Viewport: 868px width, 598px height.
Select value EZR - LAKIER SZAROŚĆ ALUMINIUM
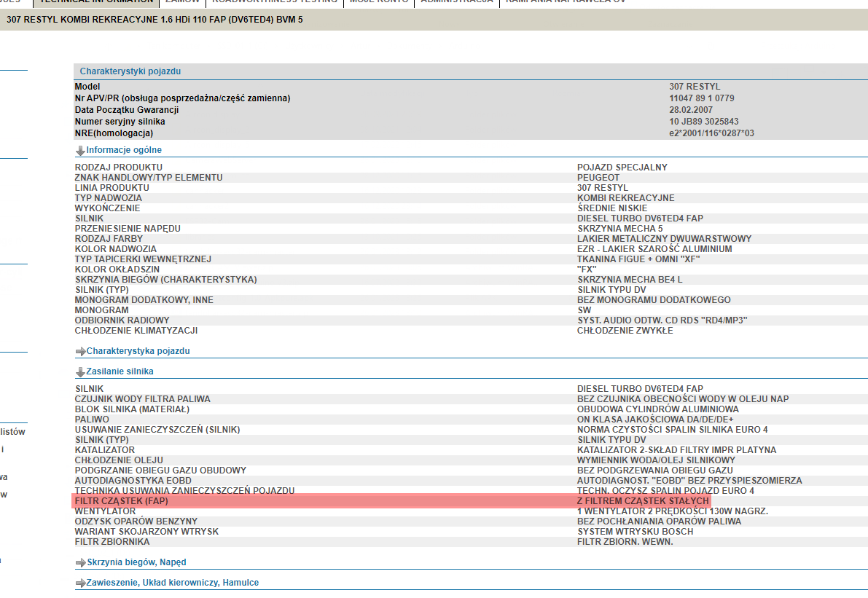(x=654, y=249)
